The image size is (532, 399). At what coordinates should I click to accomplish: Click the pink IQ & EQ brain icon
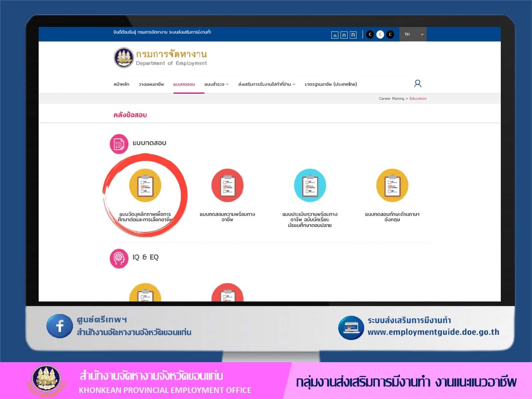(x=119, y=258)
